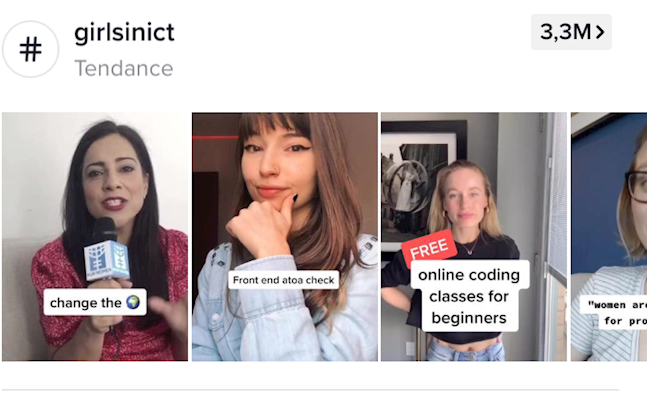Click the 'Front end atoa check' caption
This screenshot has width=647, height=412.
[x=283, y=280]
